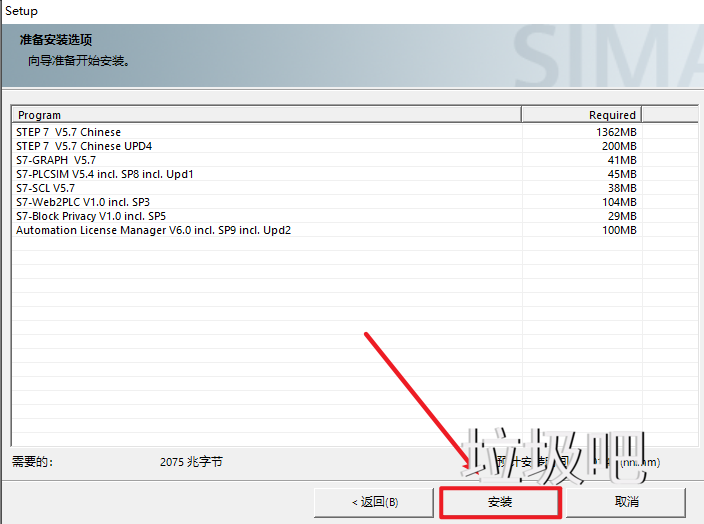Click the 安装 install button
The width and height of the screenshot is (704, 524).
tap(500, 501)
